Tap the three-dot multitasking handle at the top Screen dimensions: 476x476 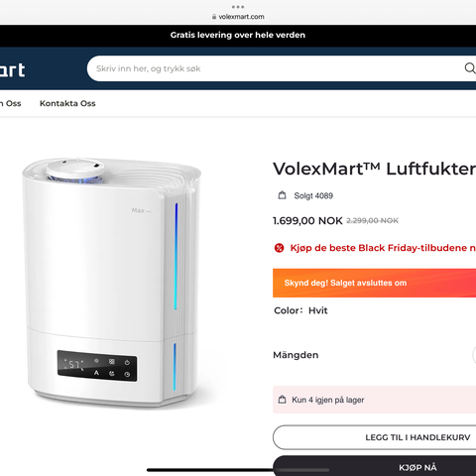click(238, 7)
